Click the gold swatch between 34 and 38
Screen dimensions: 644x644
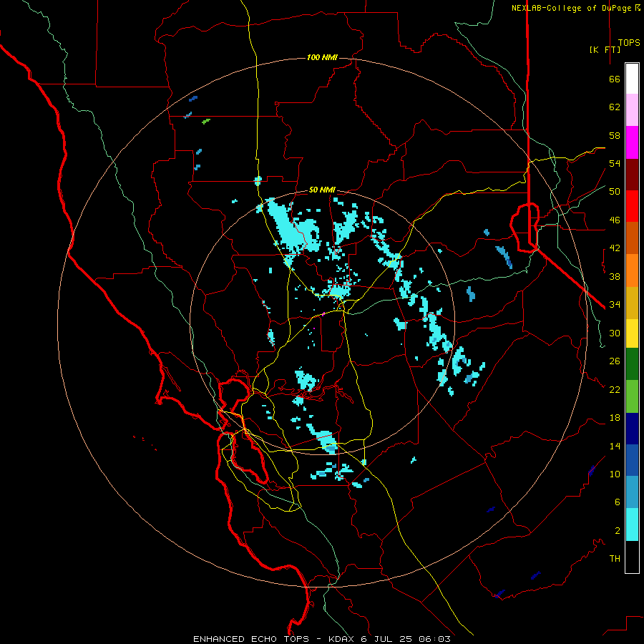point(632,303)
